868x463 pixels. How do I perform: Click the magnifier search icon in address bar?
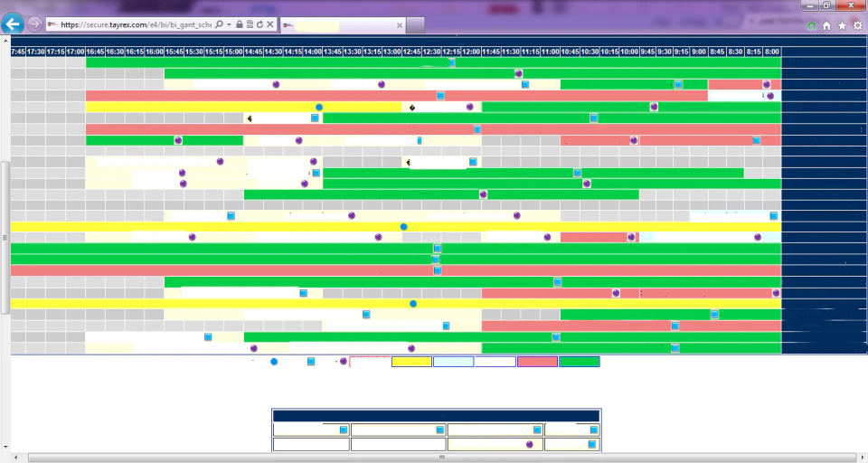(x=219, y=24)
